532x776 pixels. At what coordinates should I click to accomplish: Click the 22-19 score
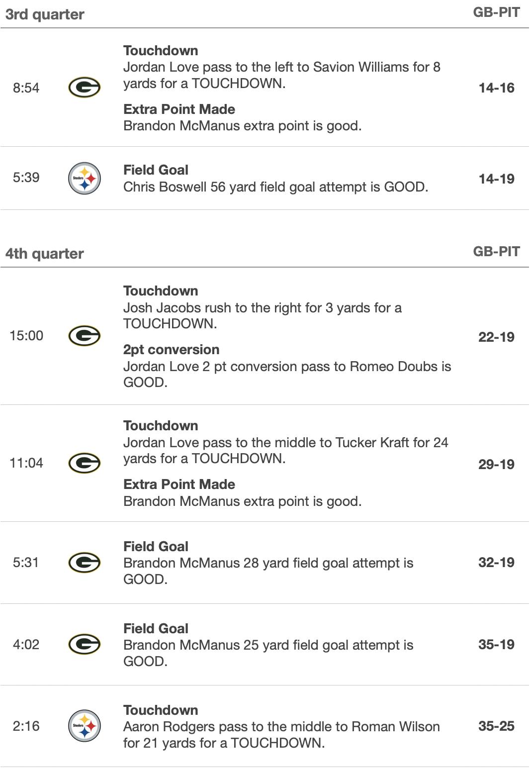coord(496,337)
